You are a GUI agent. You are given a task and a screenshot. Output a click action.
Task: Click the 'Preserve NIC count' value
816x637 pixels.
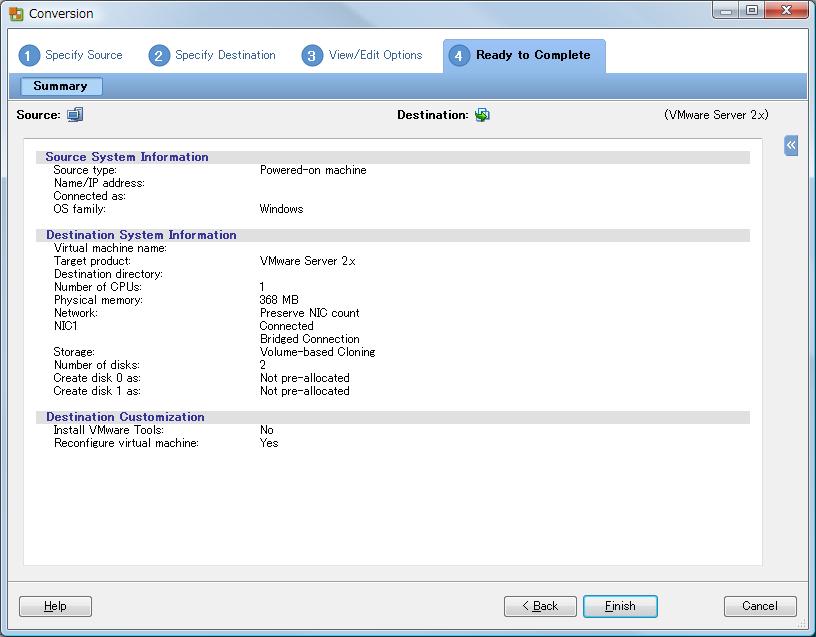[x=310, y=313]
